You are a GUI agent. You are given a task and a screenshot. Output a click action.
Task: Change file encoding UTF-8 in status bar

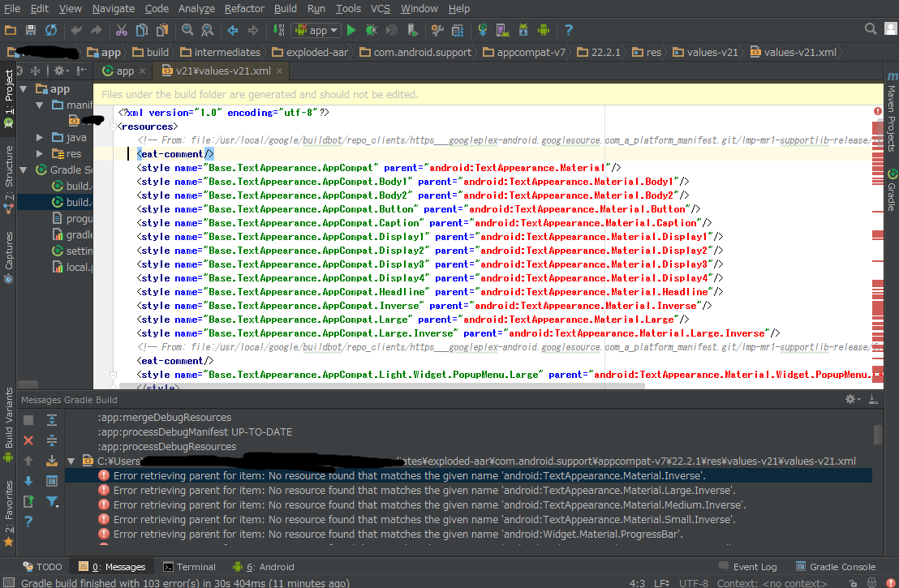click(694, 583)
